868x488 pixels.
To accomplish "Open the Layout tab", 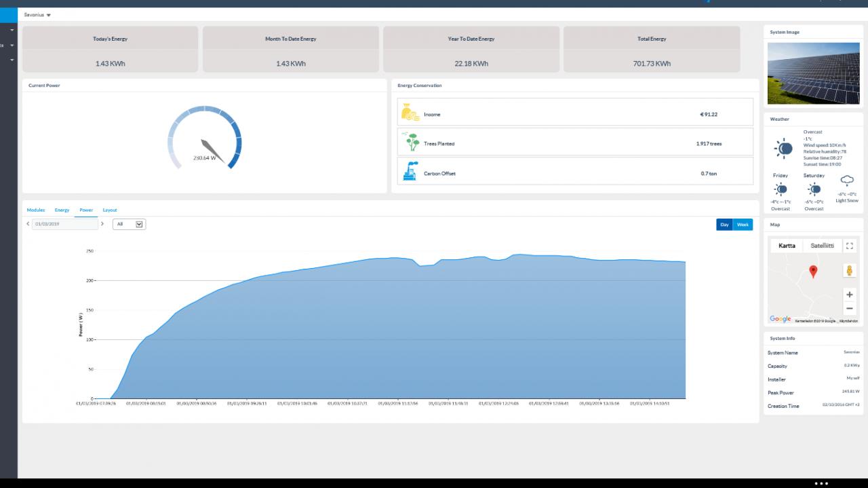I will point(110,210).
